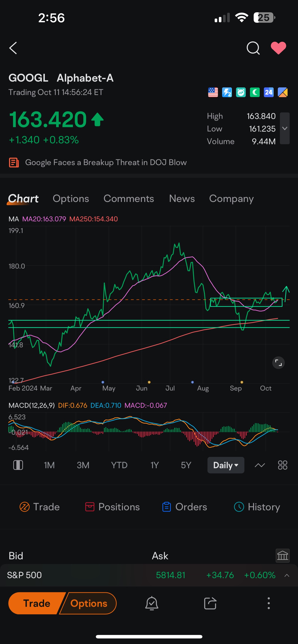
Task: Tap the blue event dot near Aug
Action: point(192,382)
